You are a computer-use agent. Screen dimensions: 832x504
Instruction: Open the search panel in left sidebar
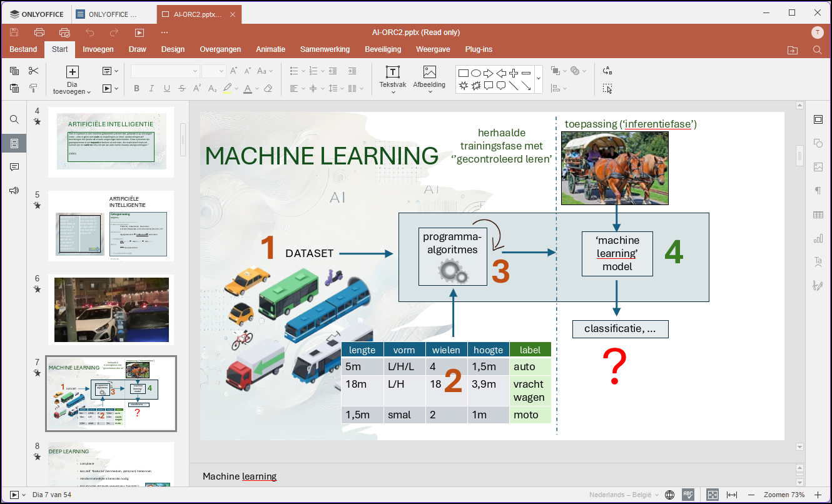[14, 119]
